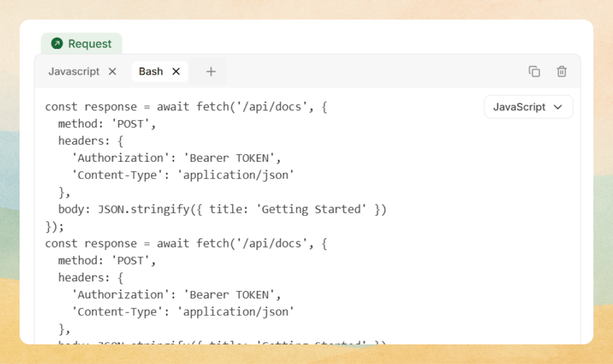Expand the chevron beside JavaScript language

(x=558, y=107)
